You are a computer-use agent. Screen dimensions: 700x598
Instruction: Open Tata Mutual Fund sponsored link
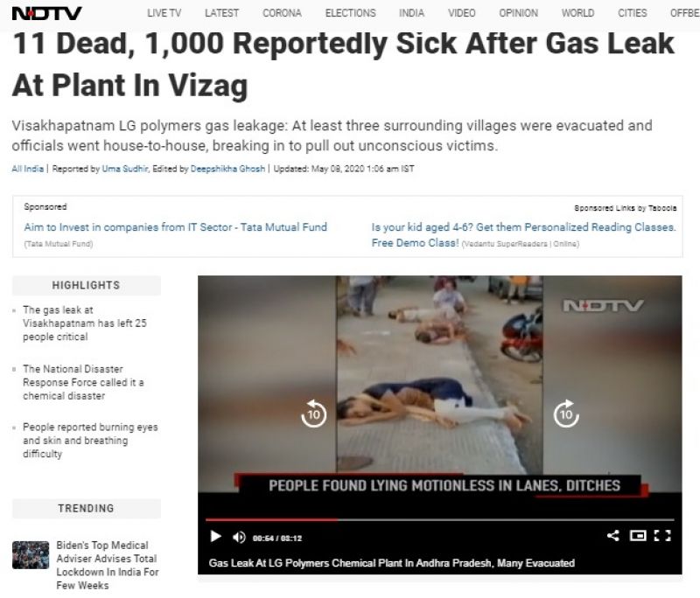pyautogui.click(x=176, y=227)
